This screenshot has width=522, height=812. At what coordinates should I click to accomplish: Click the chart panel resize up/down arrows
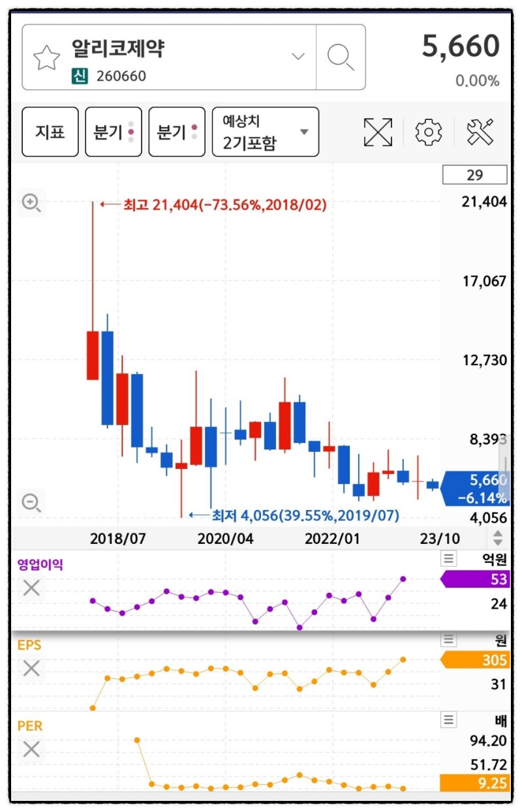(x=498, y=539)
